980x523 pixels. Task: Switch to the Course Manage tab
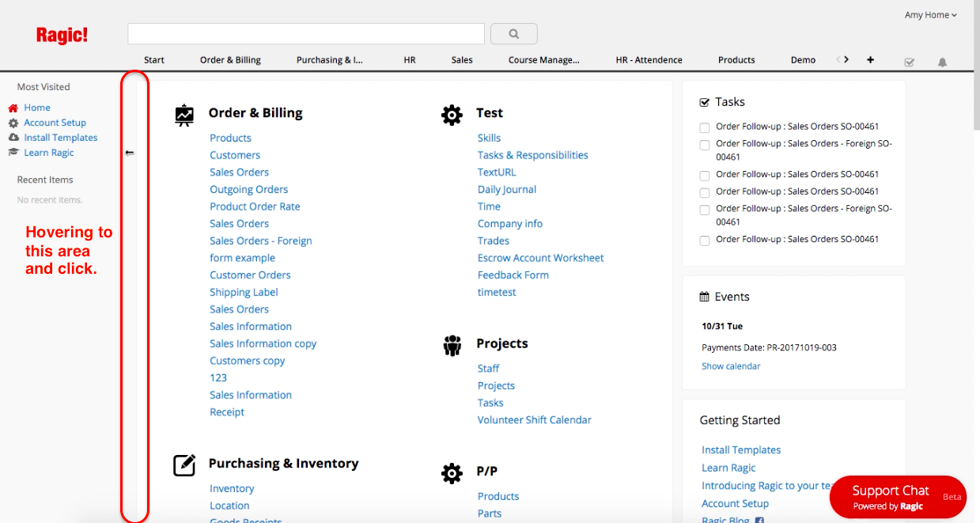tap(544, 59)
